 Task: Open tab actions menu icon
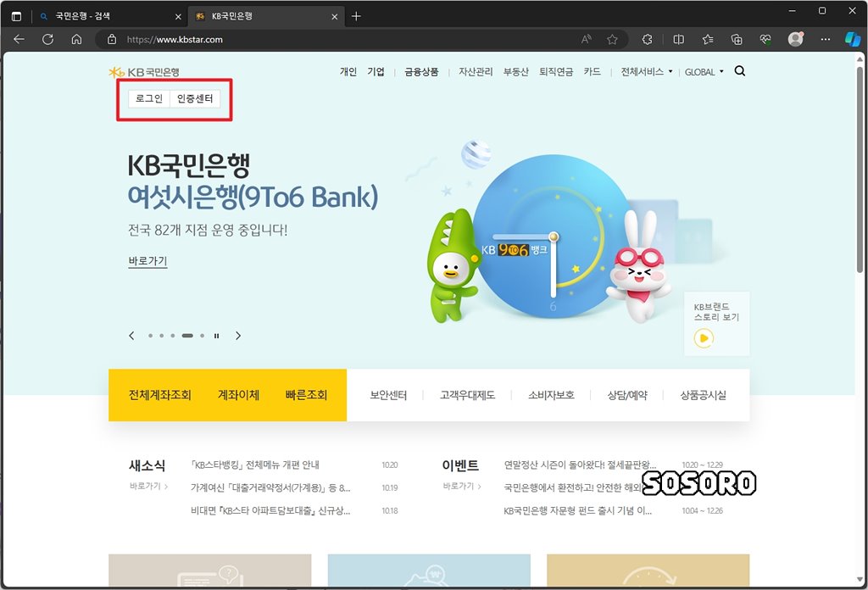[16, 17]
